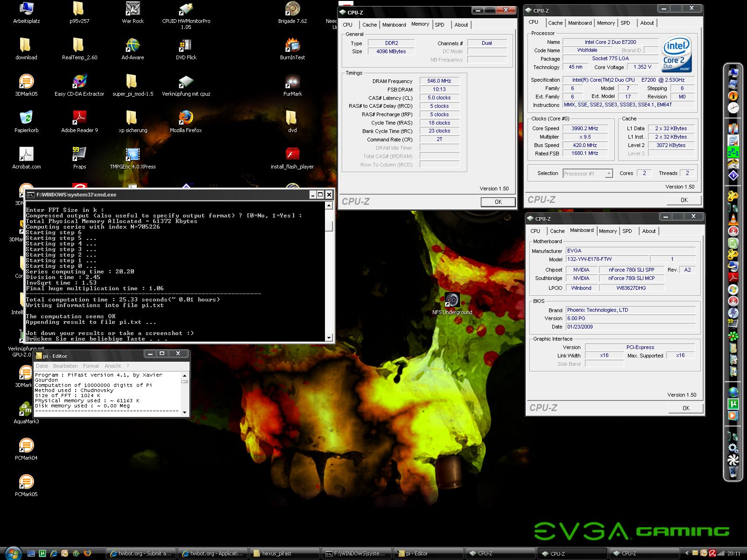The width and height of the screenshot is (747, 560).
Task: Open PCMark05 desktop shortcut
Action: (x=26, y=486)
